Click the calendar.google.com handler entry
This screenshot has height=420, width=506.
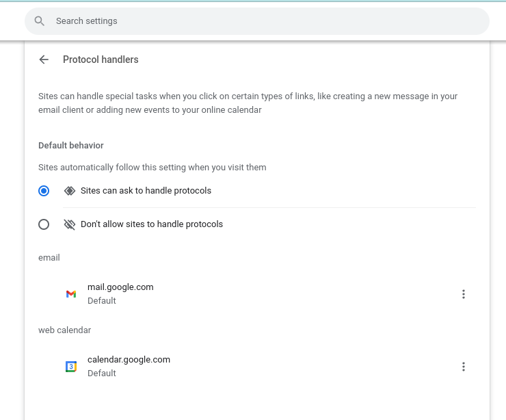pos(257,367)
